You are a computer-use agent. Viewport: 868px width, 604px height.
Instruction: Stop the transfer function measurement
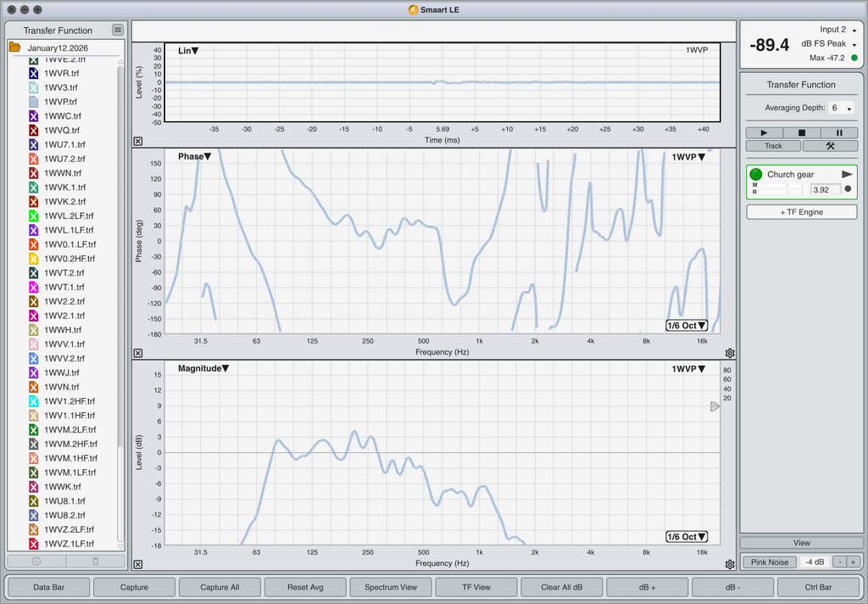(x=802, y=132)
